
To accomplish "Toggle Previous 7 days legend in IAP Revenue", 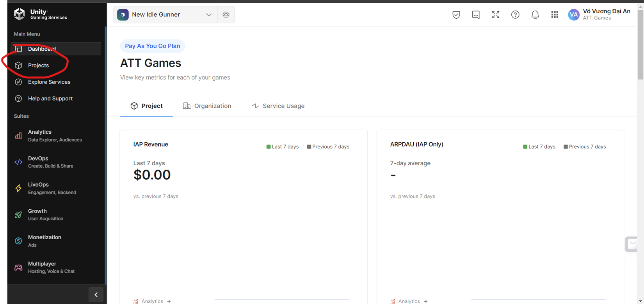I will pos(328,147).
